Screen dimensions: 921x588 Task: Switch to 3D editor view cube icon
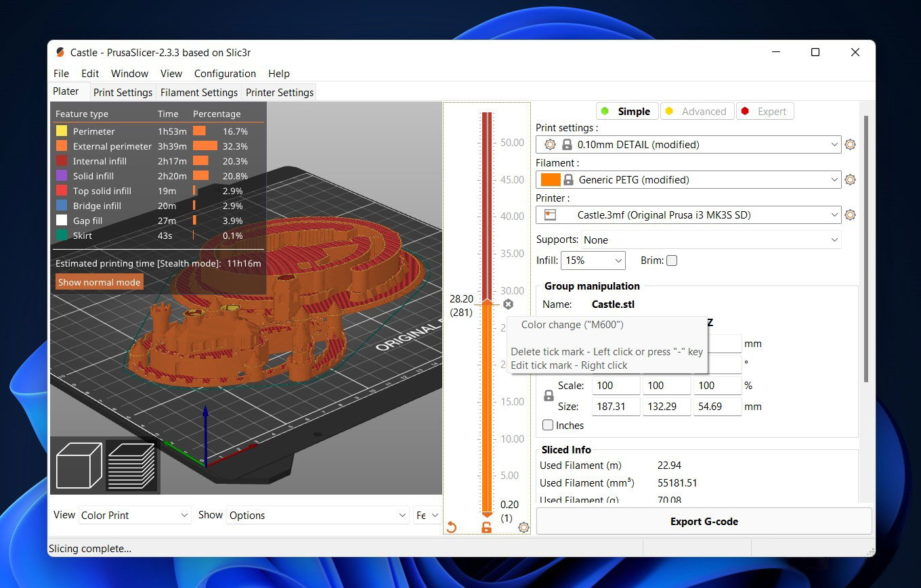(79, 466)
